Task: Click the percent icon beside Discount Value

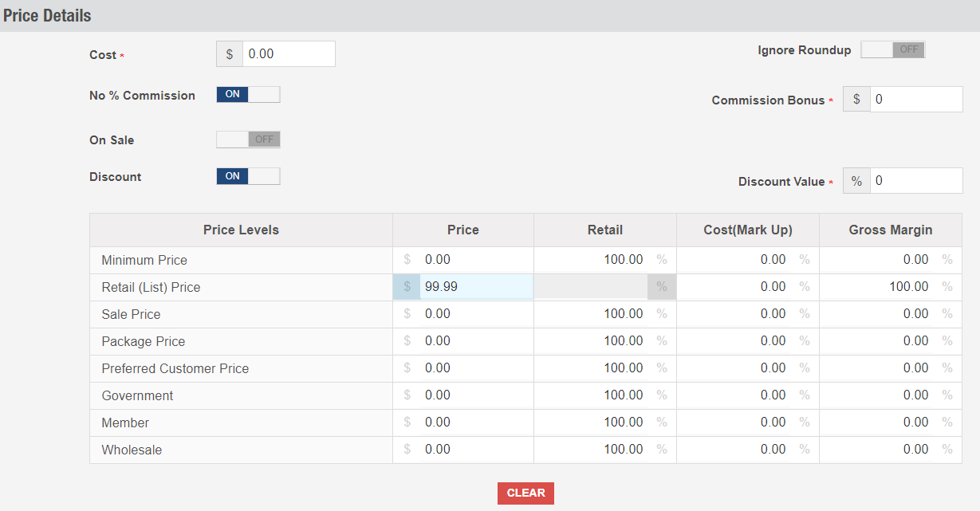Action: pos(856,181)
